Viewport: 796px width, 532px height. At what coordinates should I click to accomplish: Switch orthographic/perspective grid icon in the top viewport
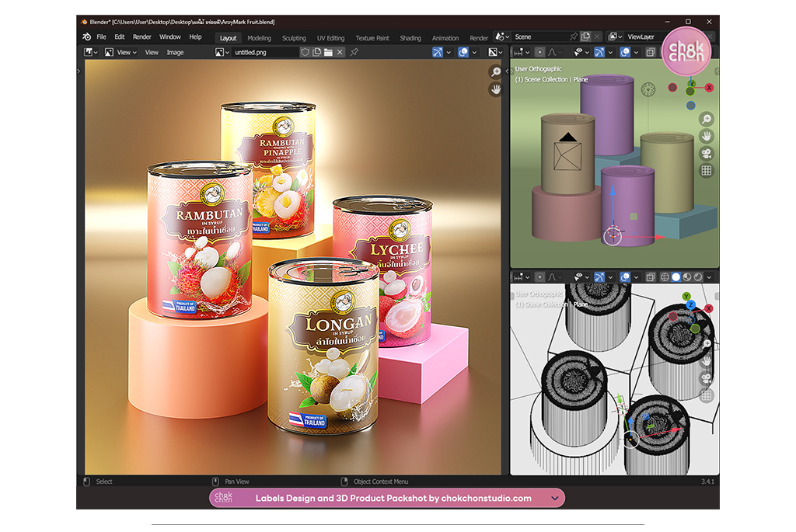tap(706, 171)
